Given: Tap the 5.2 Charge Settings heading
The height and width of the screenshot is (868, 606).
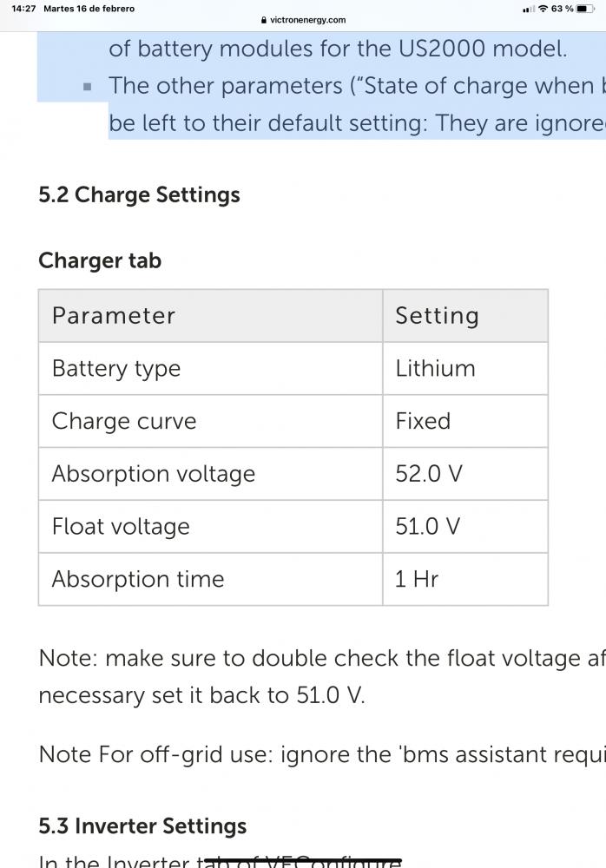Looking at the screenshot, I should pyautogui.click(x=139, y=195).
